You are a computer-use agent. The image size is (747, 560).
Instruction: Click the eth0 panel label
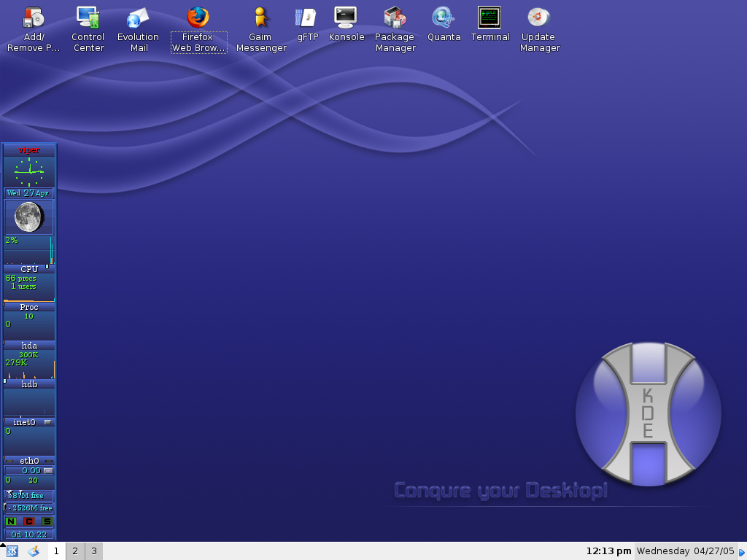(29, 461)
